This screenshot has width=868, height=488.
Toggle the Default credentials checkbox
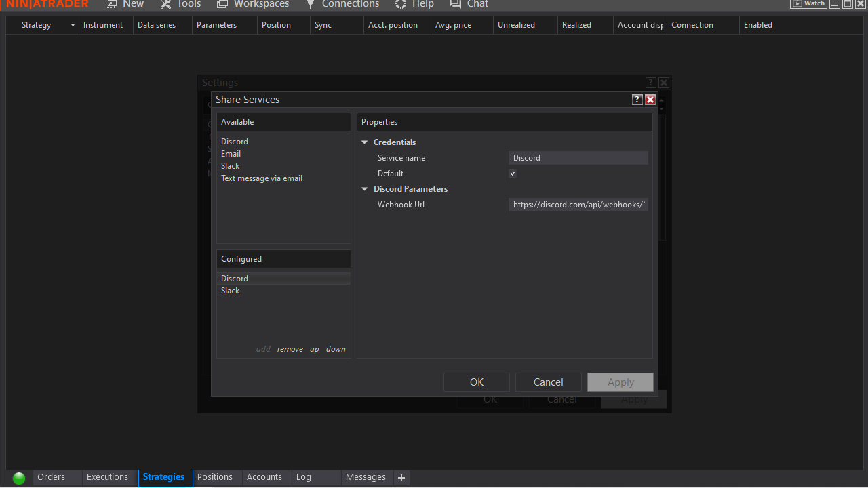point(513,174)
